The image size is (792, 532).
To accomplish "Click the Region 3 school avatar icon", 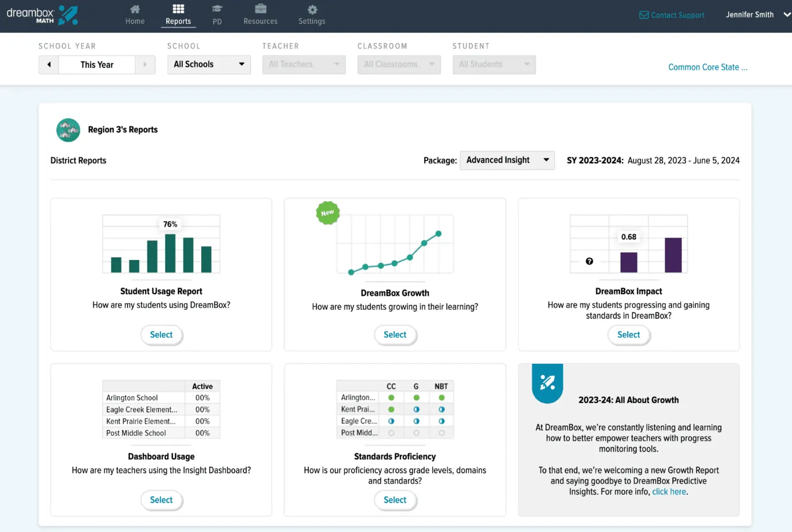I will click(x=68, y=130).
